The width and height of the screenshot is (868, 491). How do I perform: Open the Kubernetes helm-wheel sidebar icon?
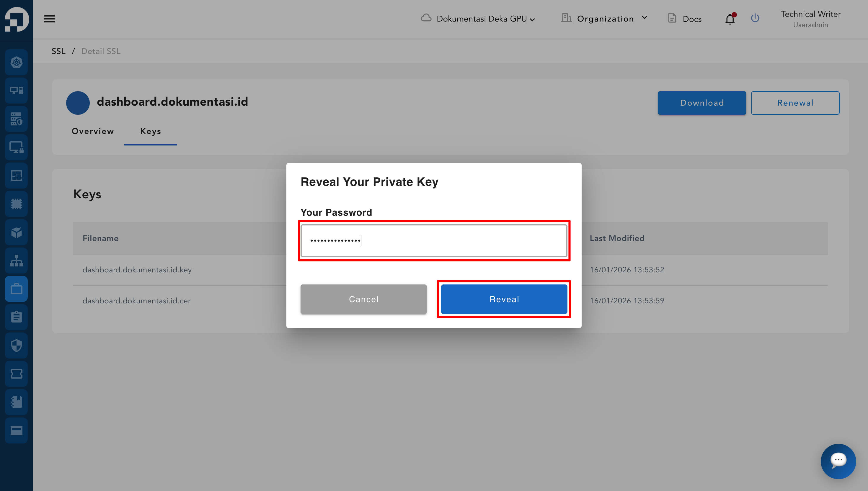pos(16,62)
